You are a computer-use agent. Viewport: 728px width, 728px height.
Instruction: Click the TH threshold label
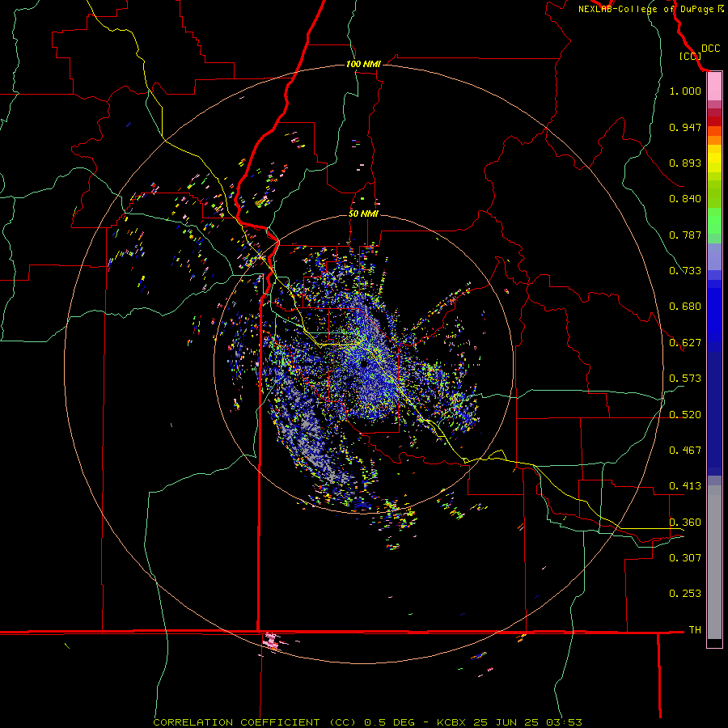695,630
